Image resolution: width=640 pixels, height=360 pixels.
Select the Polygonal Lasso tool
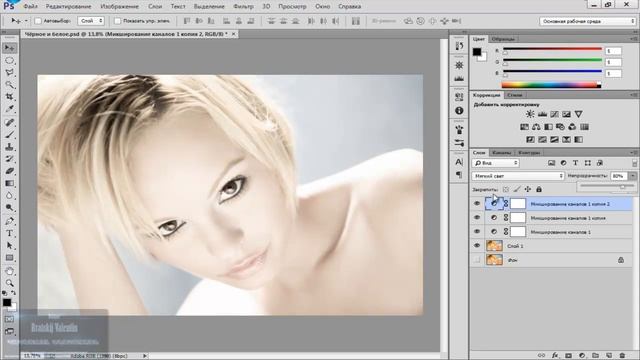point(9,73)
